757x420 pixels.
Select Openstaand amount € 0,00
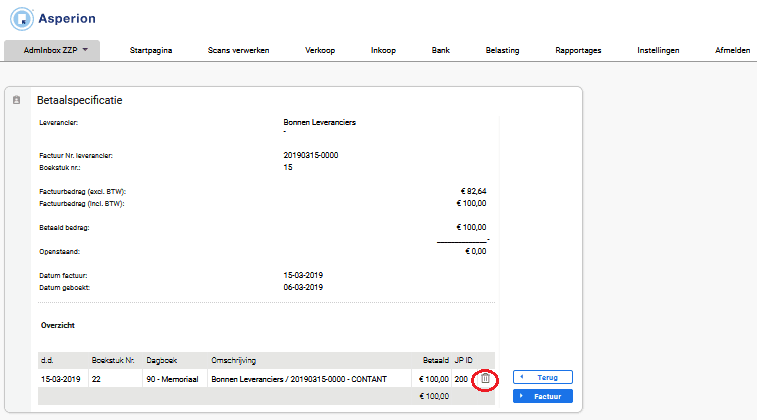pyautogui.click(x=476, y=252)
